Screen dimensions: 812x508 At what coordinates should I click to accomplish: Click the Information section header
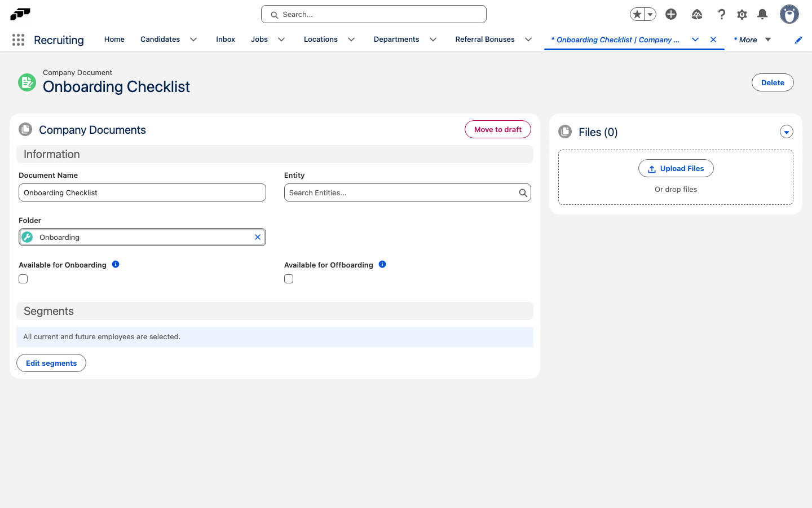275,154
